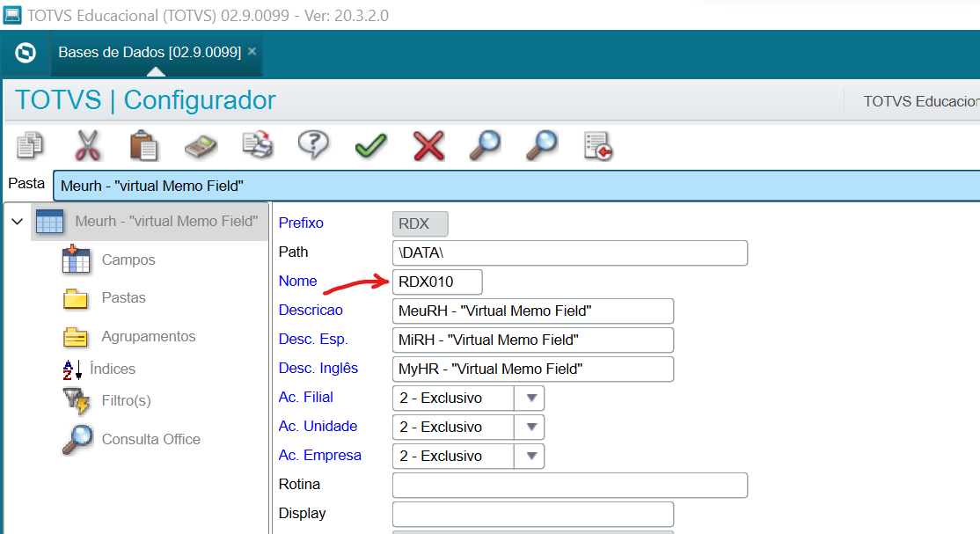Select Índices in the tree
The image size is (980, 534).
pos(113,369)
